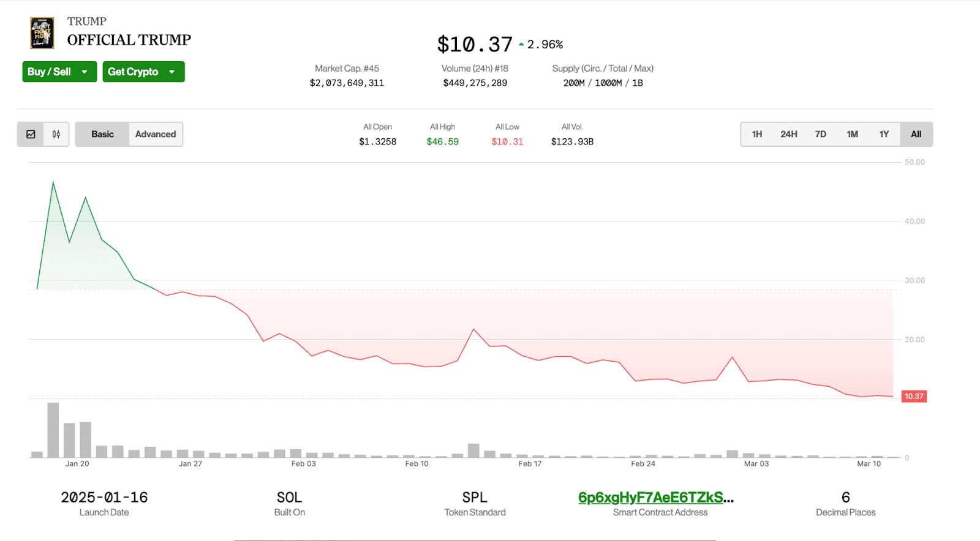Switch chart to 1M range
980x541 pixels.
853,134
